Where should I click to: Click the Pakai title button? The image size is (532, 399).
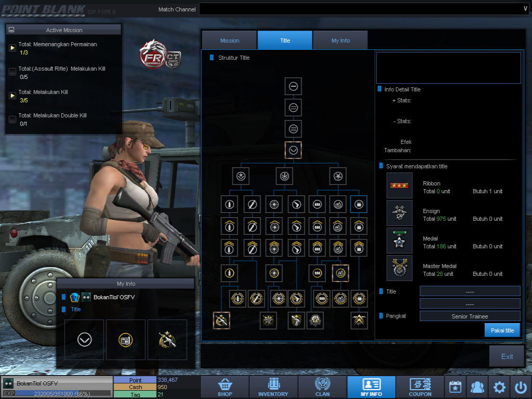click(502, 330)
